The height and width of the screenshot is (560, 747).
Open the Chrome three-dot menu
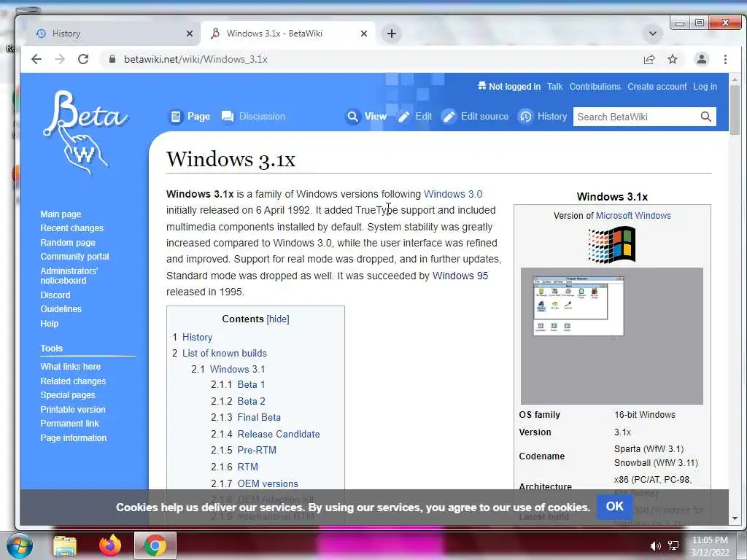coord(725,59)
